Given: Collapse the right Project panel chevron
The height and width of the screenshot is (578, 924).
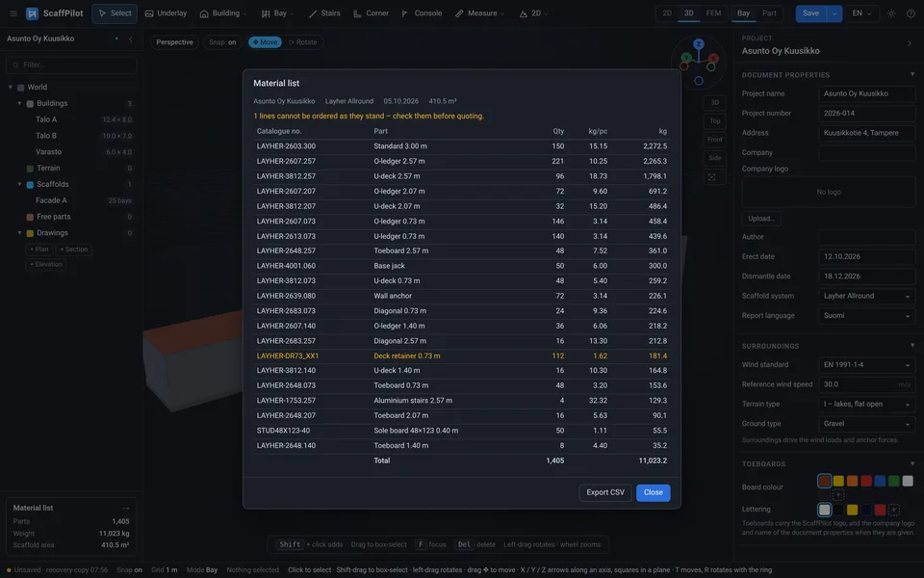Looking at the screenshot, I should click(x=910, y=43).
